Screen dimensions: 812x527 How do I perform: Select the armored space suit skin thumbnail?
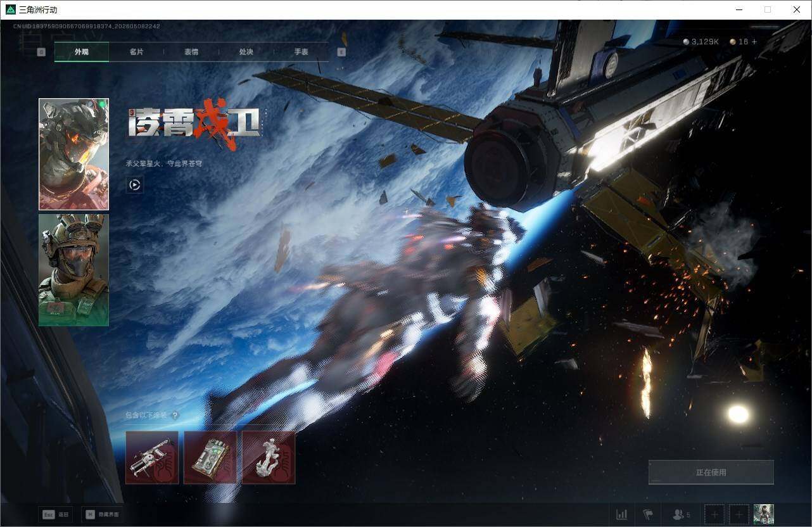[73, 154]
